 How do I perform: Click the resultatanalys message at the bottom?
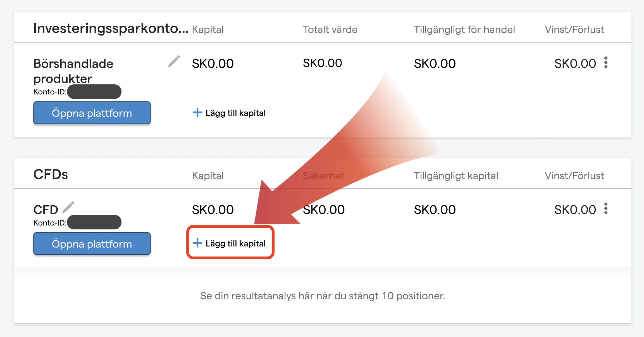coord(323,296)
